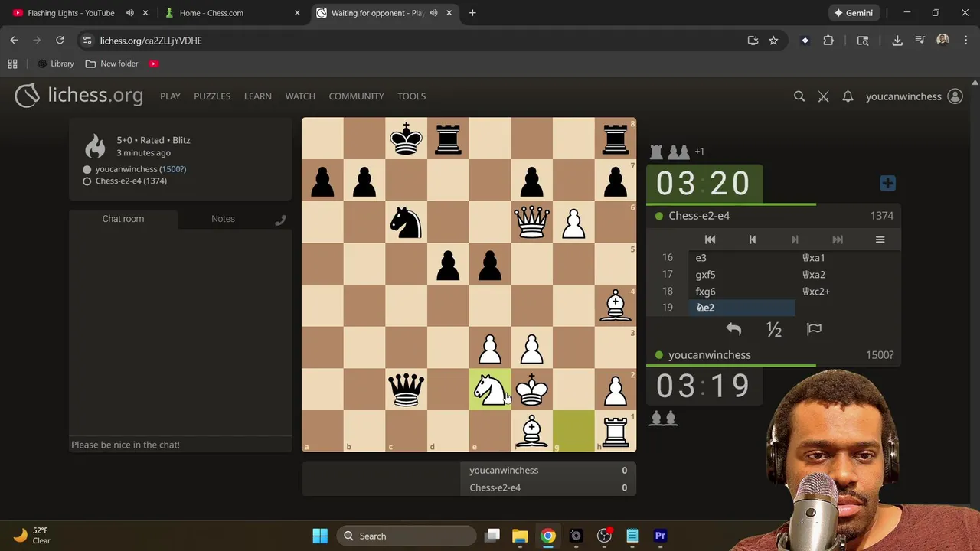The width and height of the screenshot is (980, 551).
Task: Step back one move
Action: (752, 240)
